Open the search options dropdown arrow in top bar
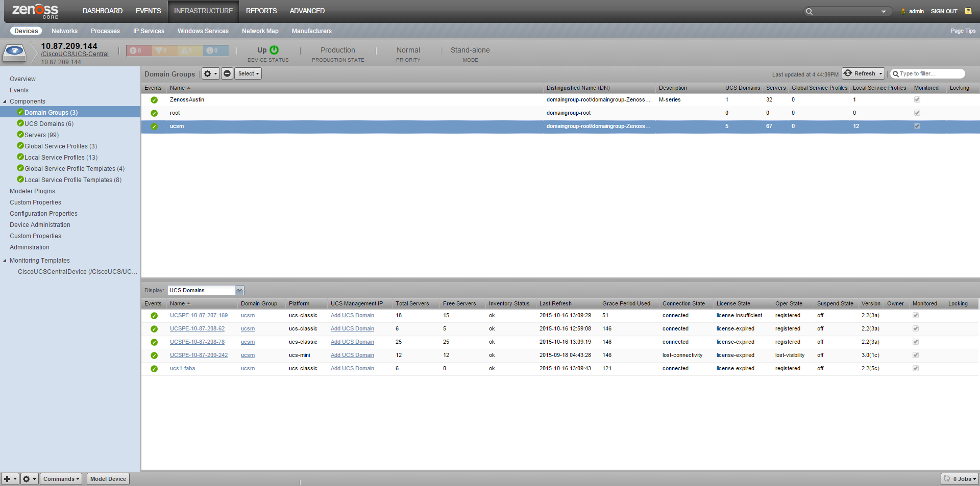Image resolution: width=980 pixels, height=486 pixels. [884, 11]
